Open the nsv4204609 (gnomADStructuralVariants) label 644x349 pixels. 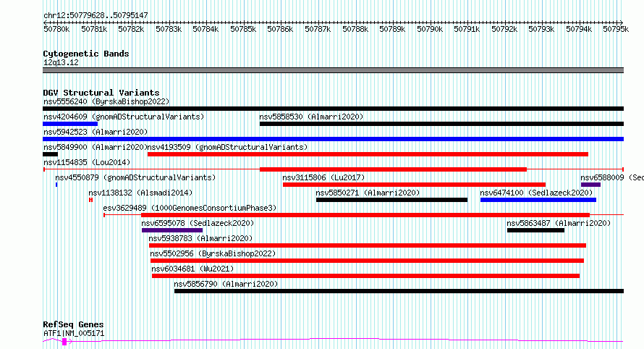124,117
